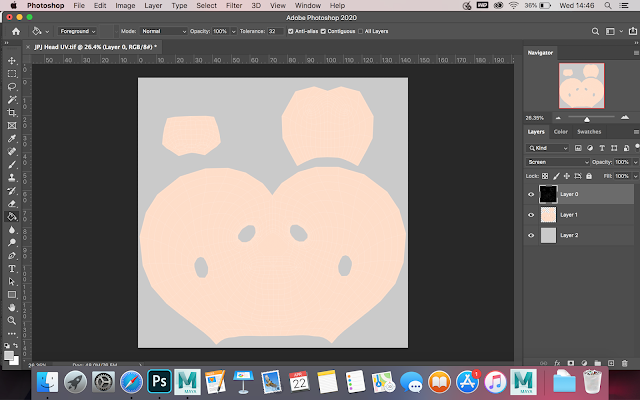Screen dimensions: 640x400
Task: Open the Foreground fill source dropdown
Action: pyautogui.click(x=78, y=31)
